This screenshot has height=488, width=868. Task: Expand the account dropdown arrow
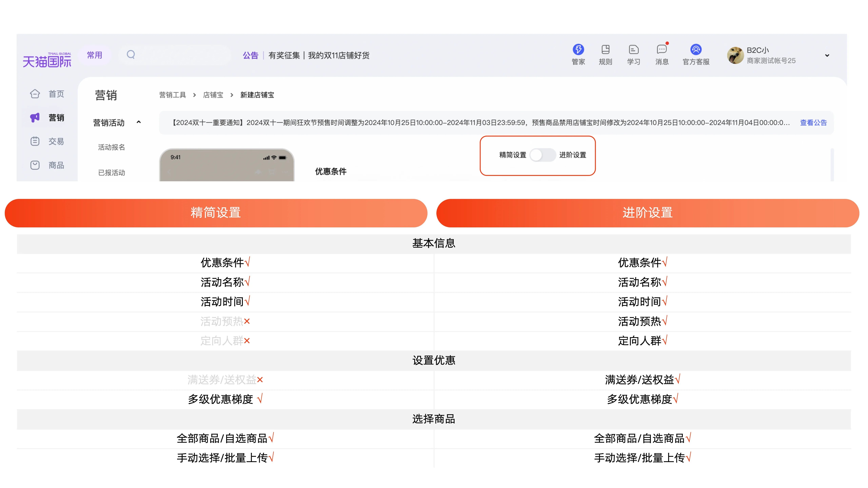coord(827,55)
